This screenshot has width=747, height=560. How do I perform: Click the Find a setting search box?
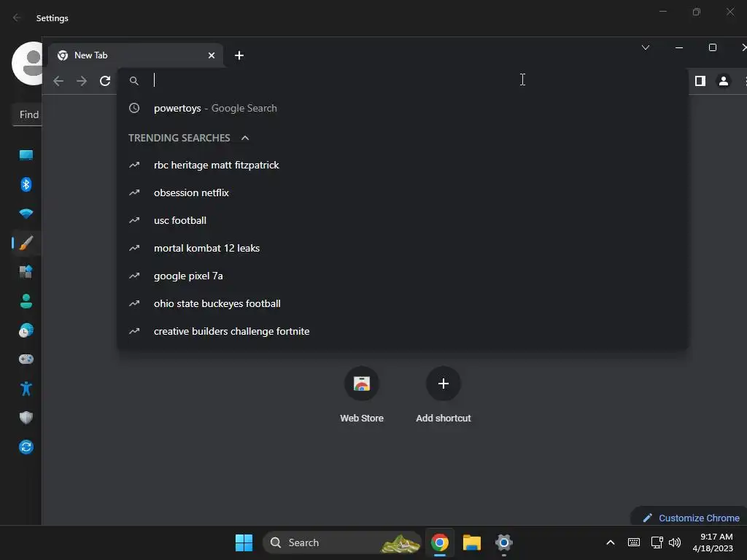27,114
